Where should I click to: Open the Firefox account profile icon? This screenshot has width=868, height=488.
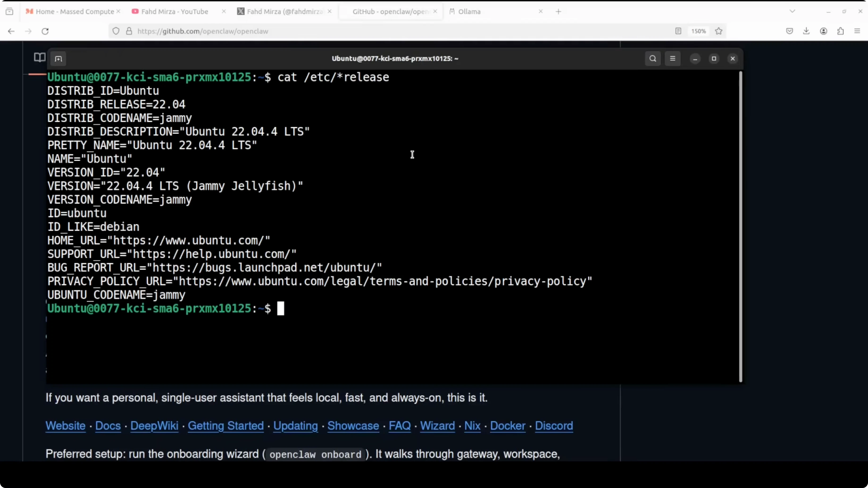823,31
